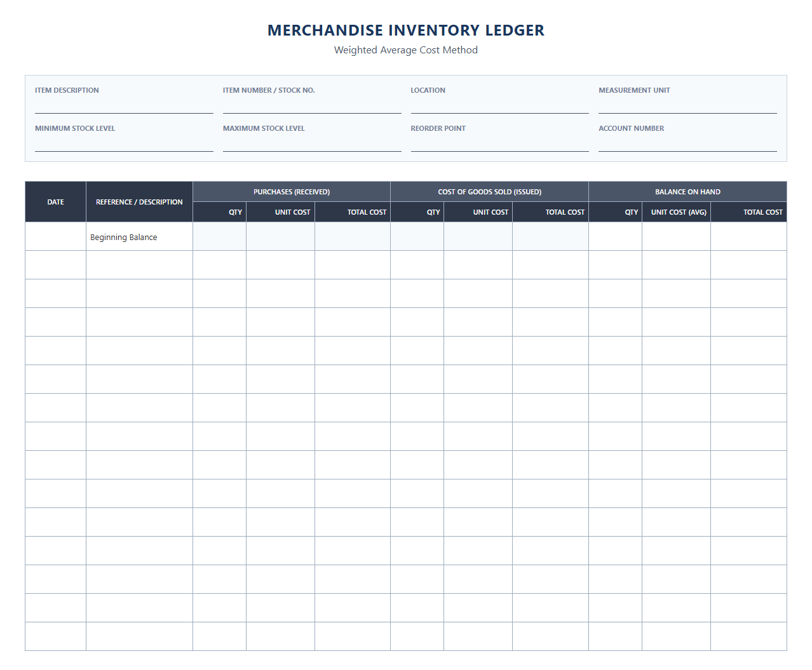Click the 'Merchandise Inventory Ledger' title
This screenshot has height=670, width=812.
[x=406, y=30]
